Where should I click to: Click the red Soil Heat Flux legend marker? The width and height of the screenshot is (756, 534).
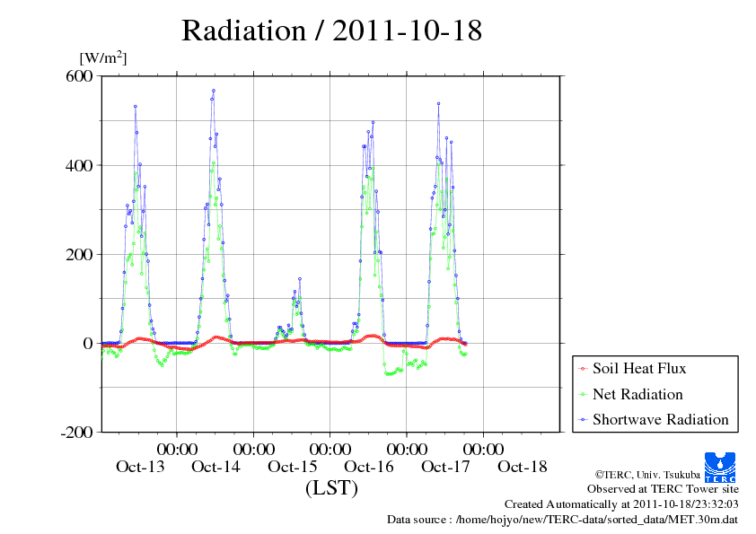point(583,369)
